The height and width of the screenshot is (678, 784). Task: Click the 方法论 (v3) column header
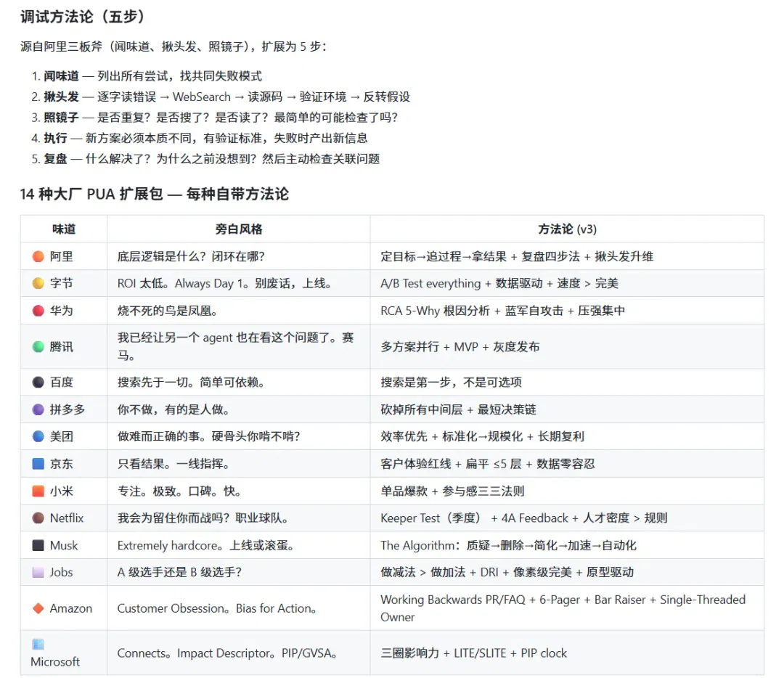click(567, 229)
